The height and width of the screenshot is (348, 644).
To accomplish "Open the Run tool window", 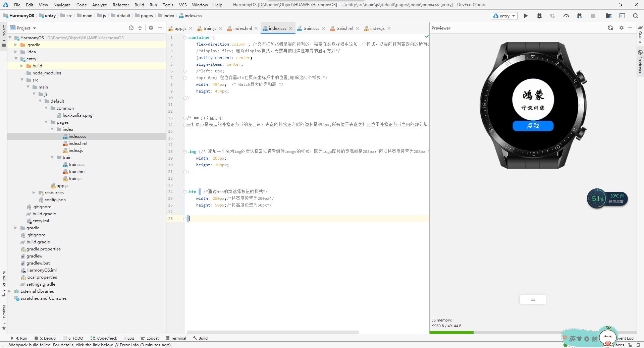I will pos(19,338).
